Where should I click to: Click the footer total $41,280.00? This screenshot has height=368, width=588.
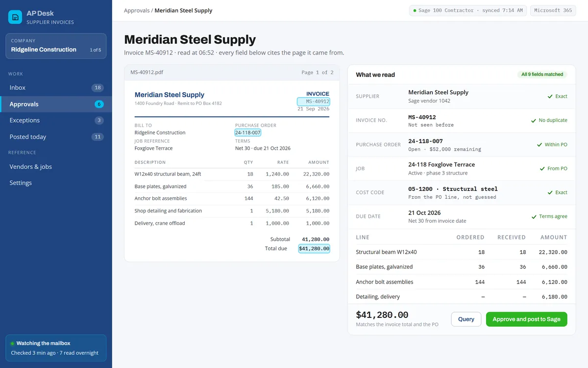382,315
